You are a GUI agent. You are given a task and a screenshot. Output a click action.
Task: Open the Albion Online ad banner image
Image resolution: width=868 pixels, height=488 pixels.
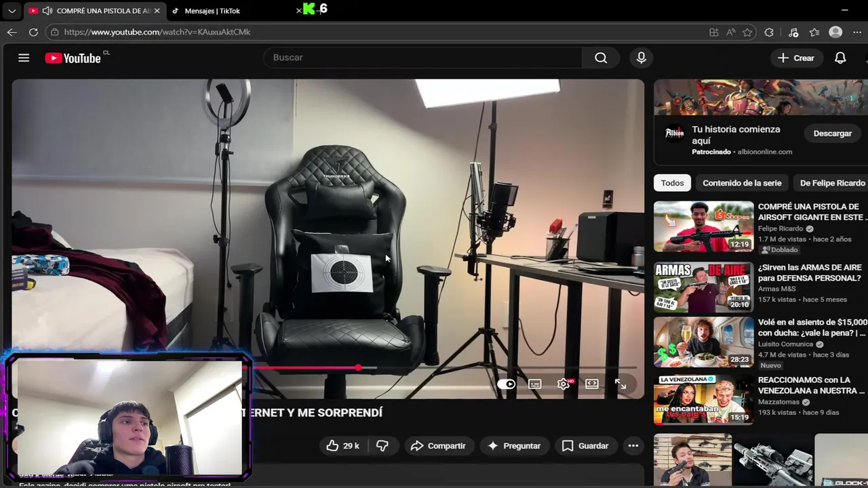pos(761,98)
